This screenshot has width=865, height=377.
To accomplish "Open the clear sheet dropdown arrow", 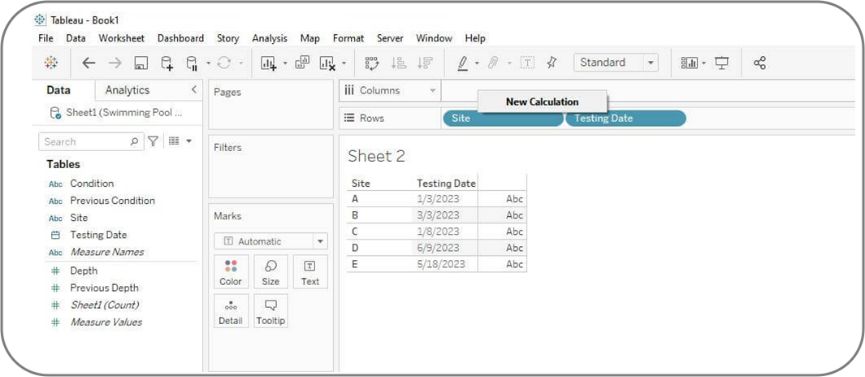I will click(343, 63).
